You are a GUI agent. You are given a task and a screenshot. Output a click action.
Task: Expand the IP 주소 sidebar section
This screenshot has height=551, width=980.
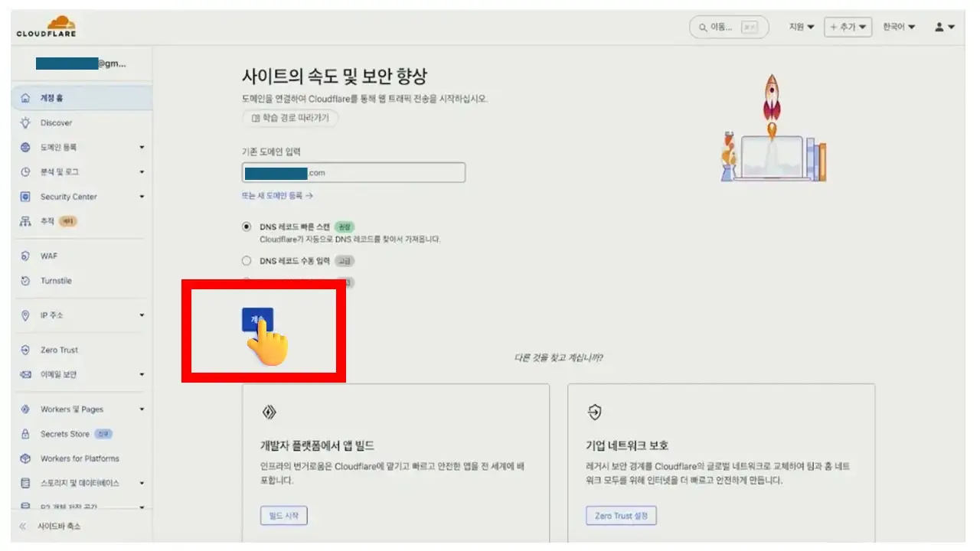pos(142,315)
